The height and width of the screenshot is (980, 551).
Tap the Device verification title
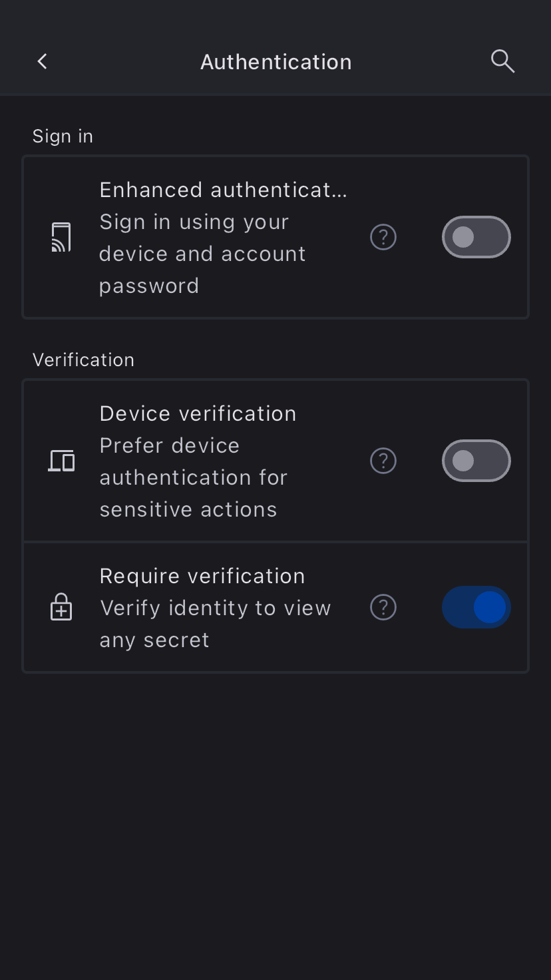tap(198, 414)
